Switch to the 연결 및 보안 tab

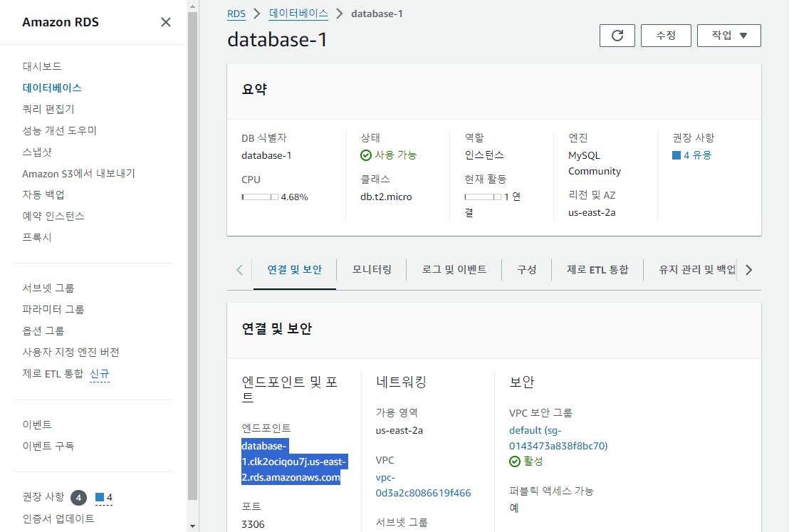coord(294,271)
